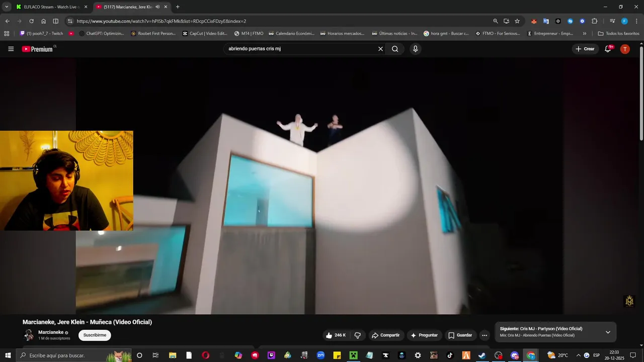The width and height of the screenshot is (644, 362).
Task: Run search with the magnifying glass button
Action: pyautogui.click(x=395, y=49)
